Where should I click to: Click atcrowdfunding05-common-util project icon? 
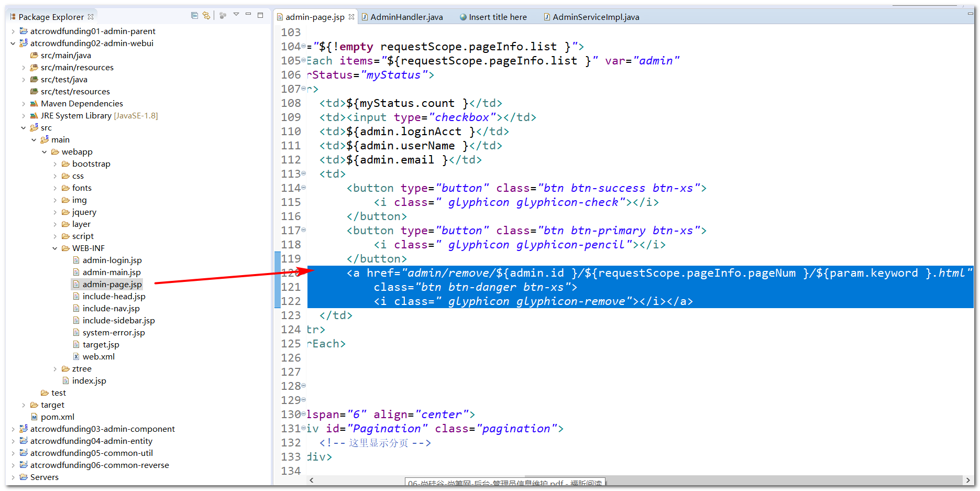click(24, 453)
